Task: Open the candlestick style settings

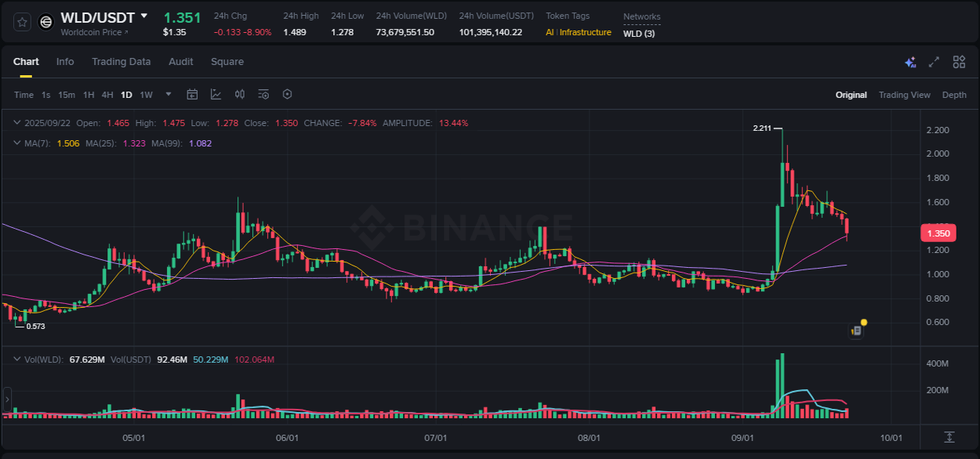Action: point(240,94)
